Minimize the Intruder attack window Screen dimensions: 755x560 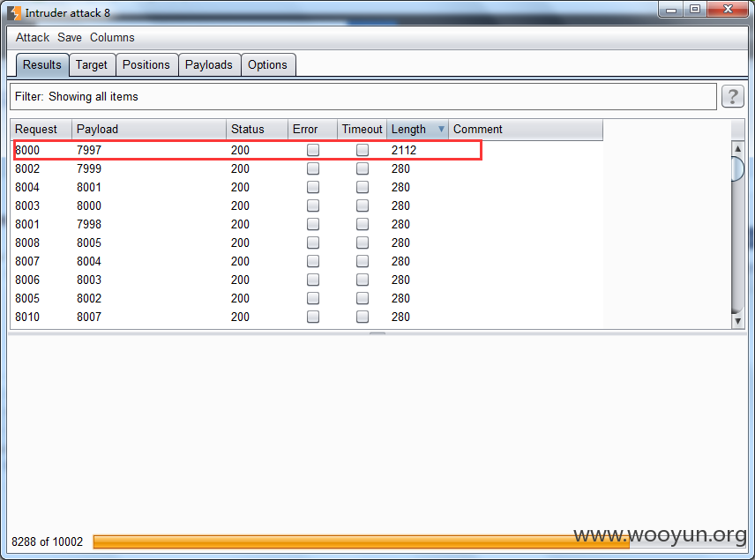[x=670, y=9]
